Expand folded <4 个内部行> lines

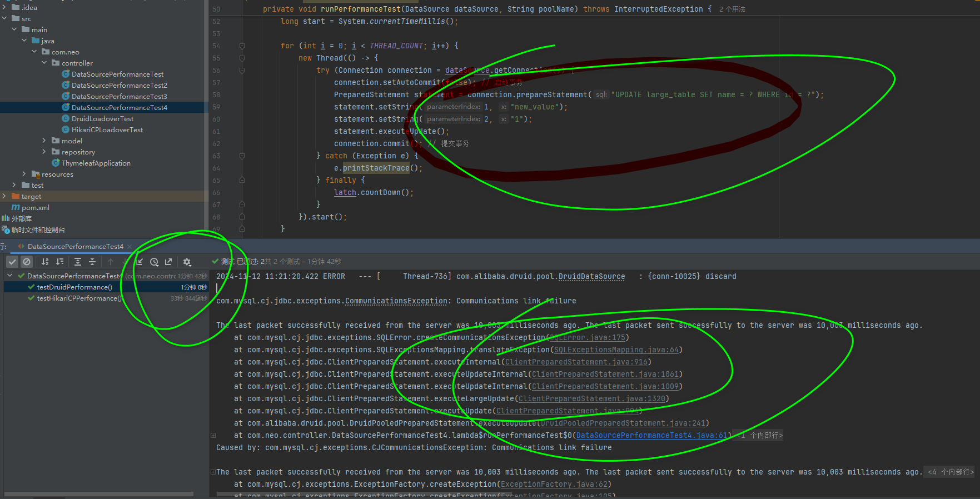click(x=951, y=472)
